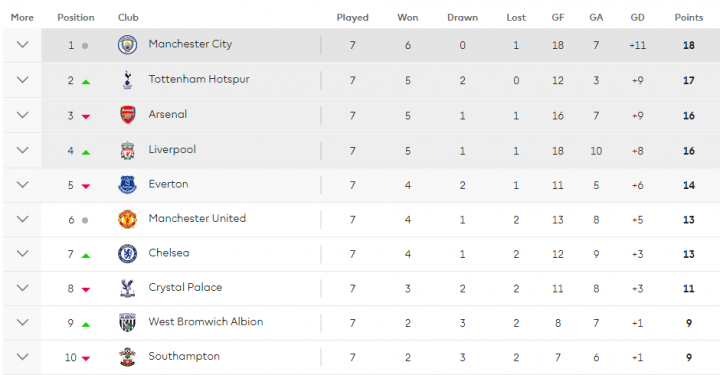
Task: Click the Manchester City club crest
Action: coord(127,45)
